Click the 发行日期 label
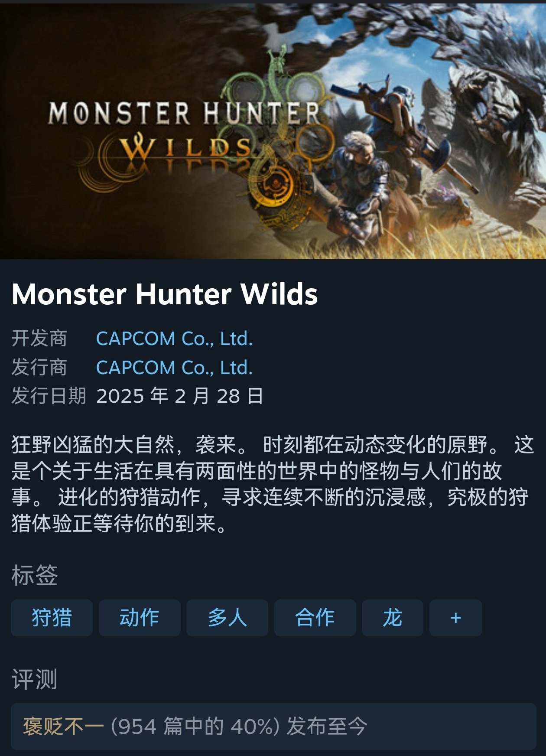 point(49,396)
